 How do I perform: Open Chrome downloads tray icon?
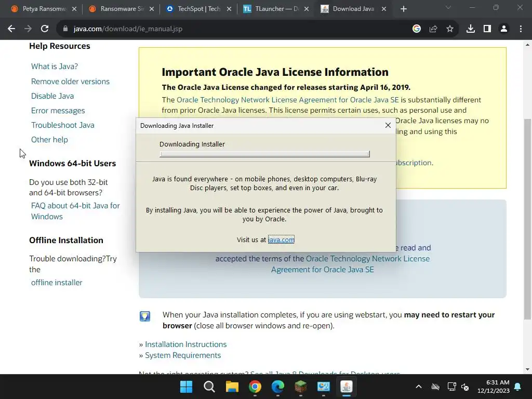pos(471,29)
